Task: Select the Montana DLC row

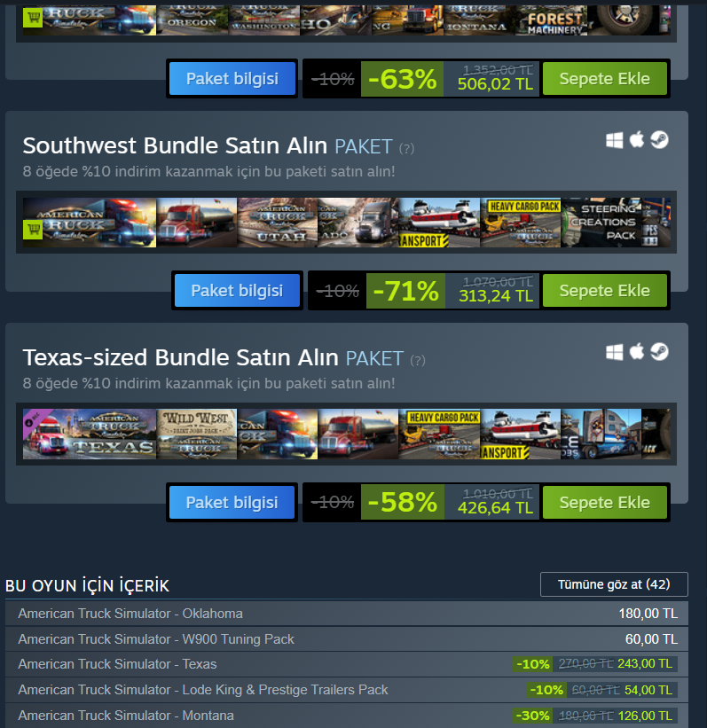Action: tap(347, 716)
